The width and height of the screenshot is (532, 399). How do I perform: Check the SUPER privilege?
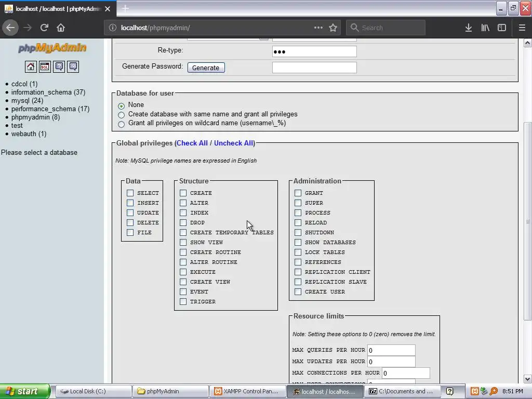point(298,203)
